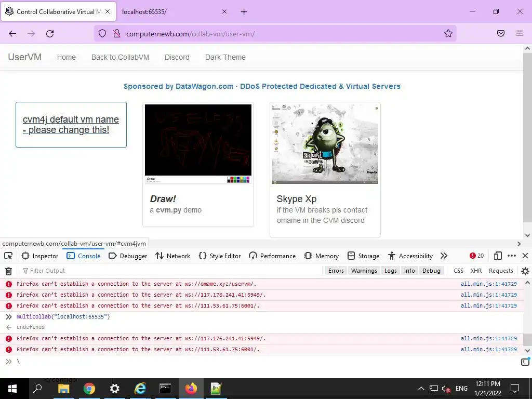Click the page vertical scrollbar down arrow
The image size is (532, 399).
(527, 235)
